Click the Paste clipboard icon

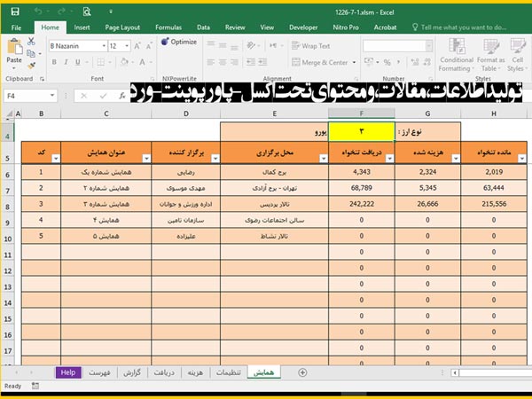14,47
